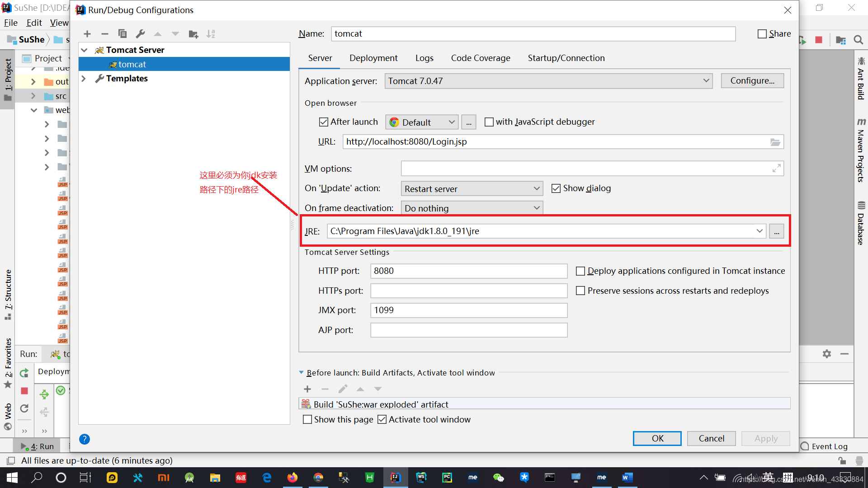Sort configurations alphabetically

point(210,33)
